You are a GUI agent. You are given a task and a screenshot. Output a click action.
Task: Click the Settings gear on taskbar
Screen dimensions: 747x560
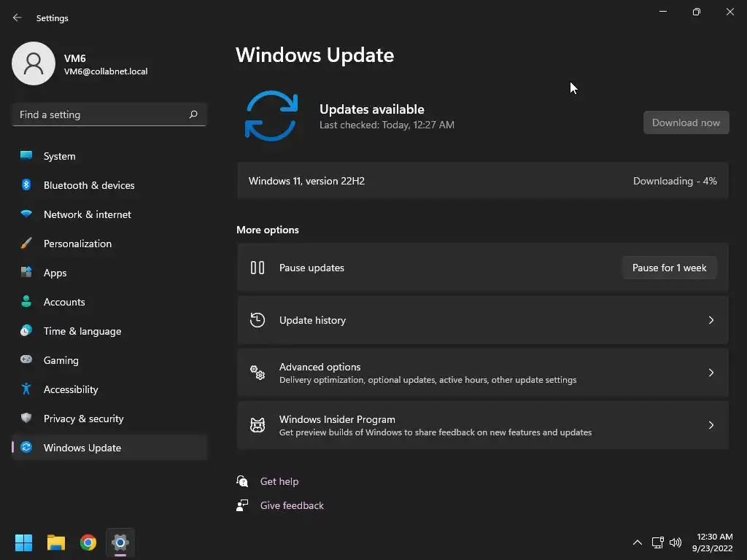tap(120, 542)
